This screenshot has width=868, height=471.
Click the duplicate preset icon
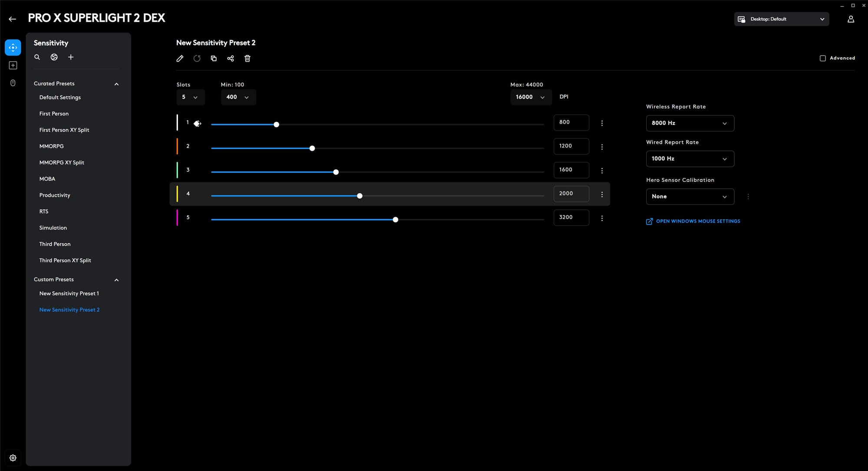pos(214,59)
